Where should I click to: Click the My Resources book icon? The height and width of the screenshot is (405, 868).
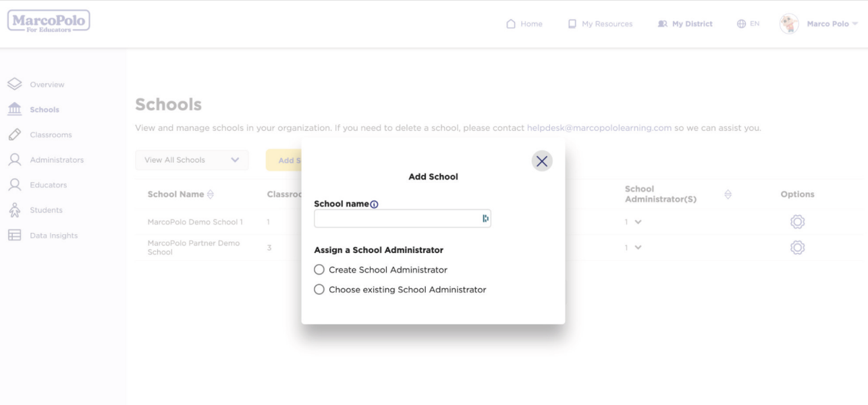point(572,24)
